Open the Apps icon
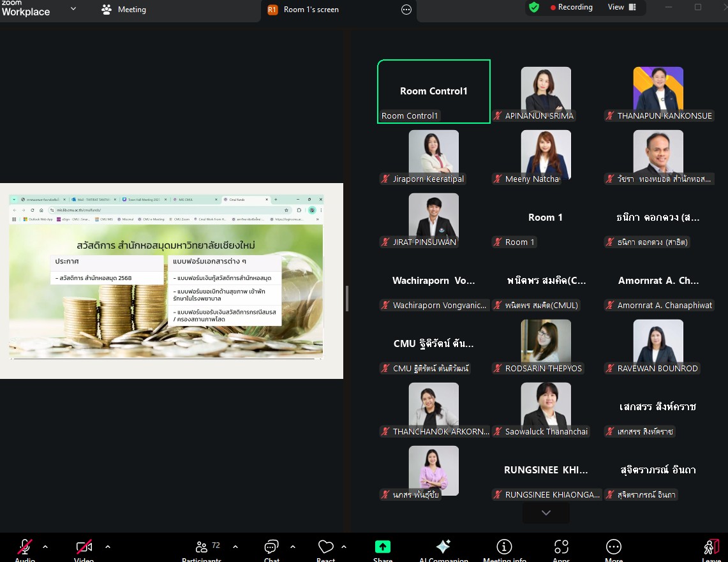The width and height of the screenshot is (728, 562). click(561, 547)
